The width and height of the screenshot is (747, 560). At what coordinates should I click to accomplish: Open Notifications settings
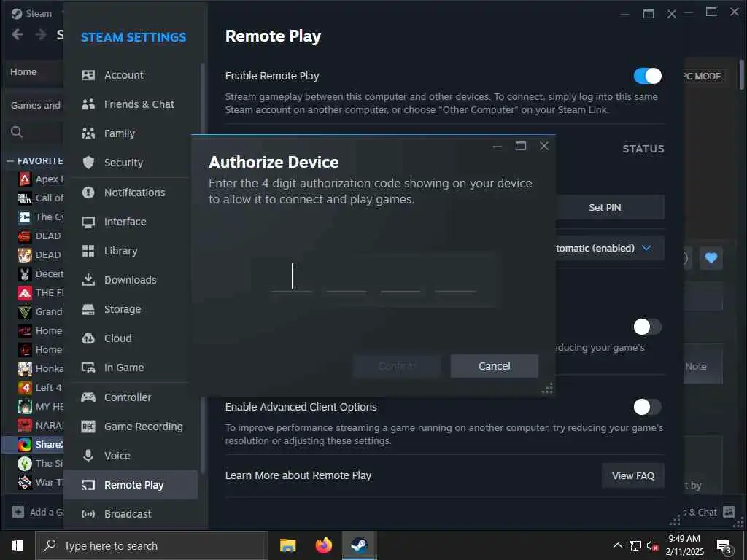pyautogui.click(x=130, y=192)
